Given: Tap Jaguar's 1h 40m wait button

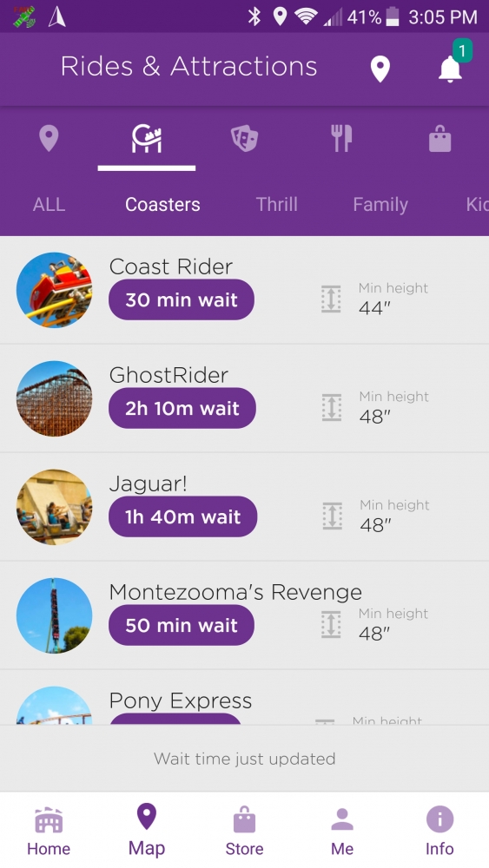Looking at the screenshot, I should coord(182,516).
